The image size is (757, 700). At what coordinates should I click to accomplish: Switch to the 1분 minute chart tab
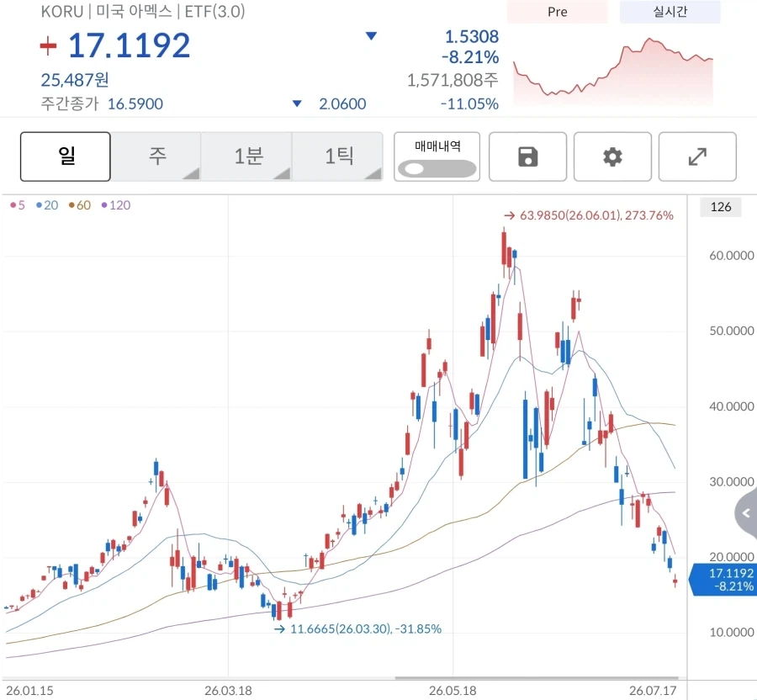(x=247, y=156)
